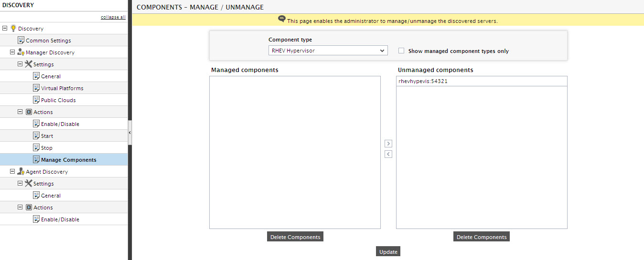Click the Agent Discovery person icon

click(x=21, y=172)
